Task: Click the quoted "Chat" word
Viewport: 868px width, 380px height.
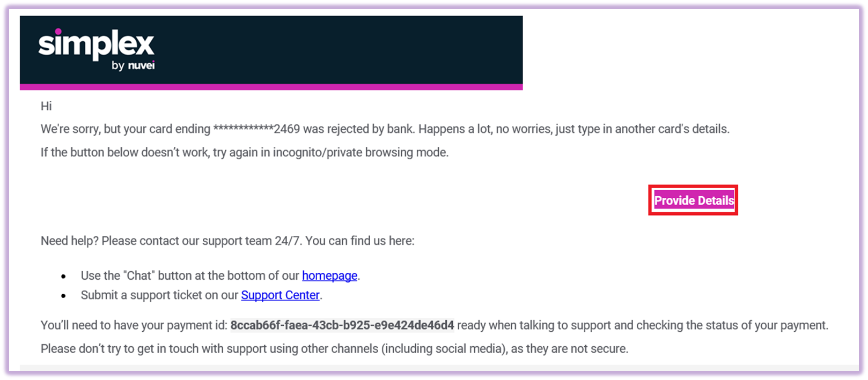Action: coord(139,275)
